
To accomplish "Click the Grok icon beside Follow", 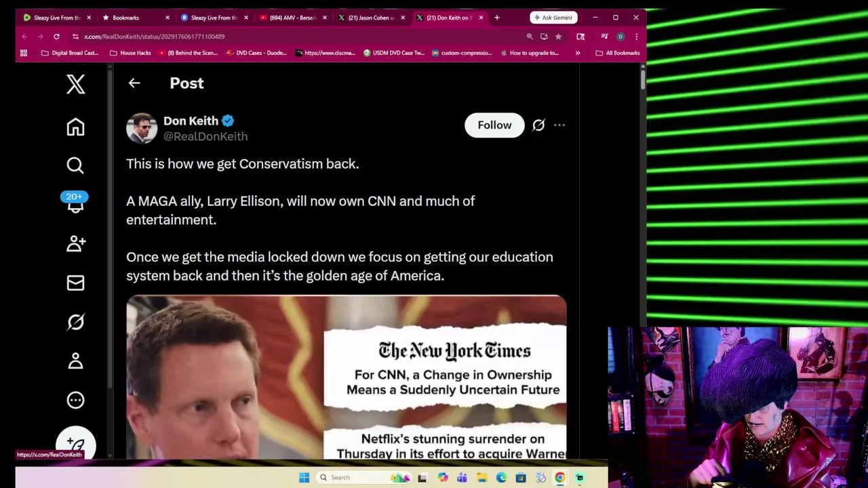I will (538, 125).
